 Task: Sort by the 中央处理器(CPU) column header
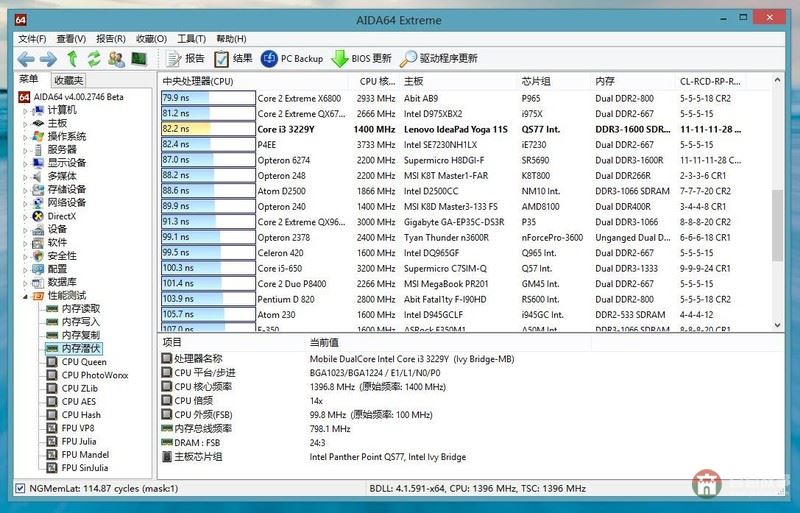254,81
